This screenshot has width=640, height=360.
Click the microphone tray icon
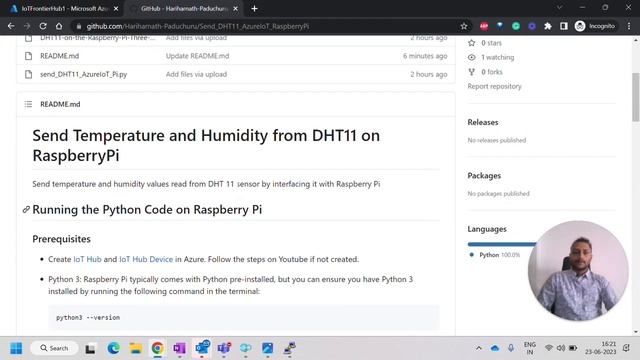pos(511,348)
